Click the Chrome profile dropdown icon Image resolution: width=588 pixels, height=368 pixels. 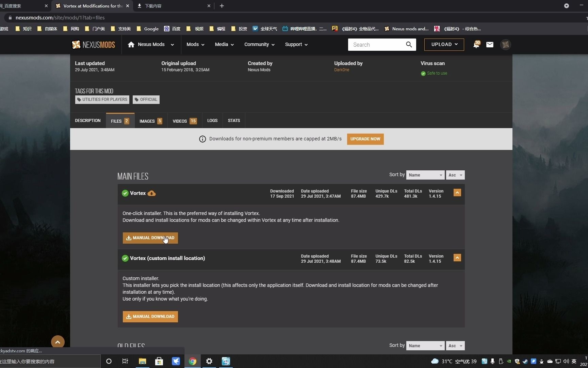[567, 6]
